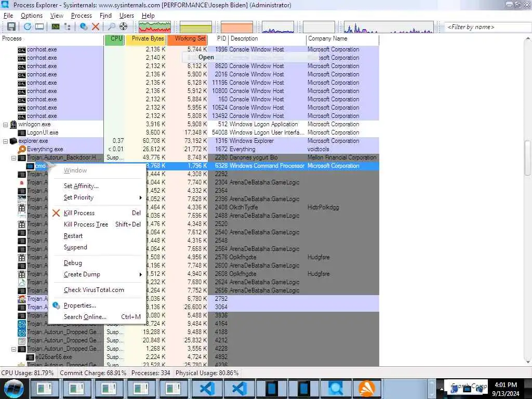Sort by the Private Bytes column header
The image size is (532, 399).
146,38
